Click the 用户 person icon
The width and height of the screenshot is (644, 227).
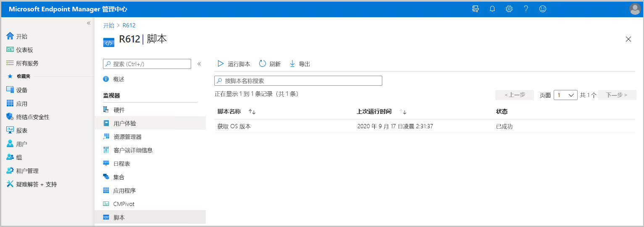pyautogui.click(x=10, y=144)
